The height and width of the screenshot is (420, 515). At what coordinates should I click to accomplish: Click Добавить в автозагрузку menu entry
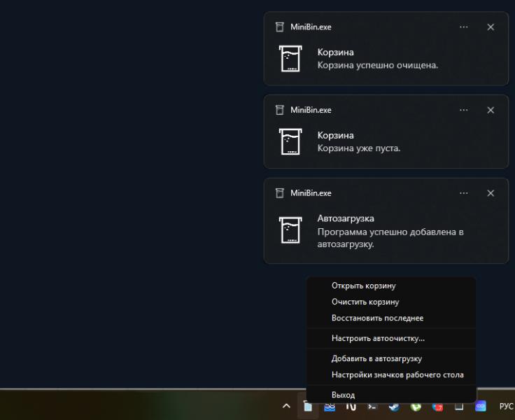391,358
